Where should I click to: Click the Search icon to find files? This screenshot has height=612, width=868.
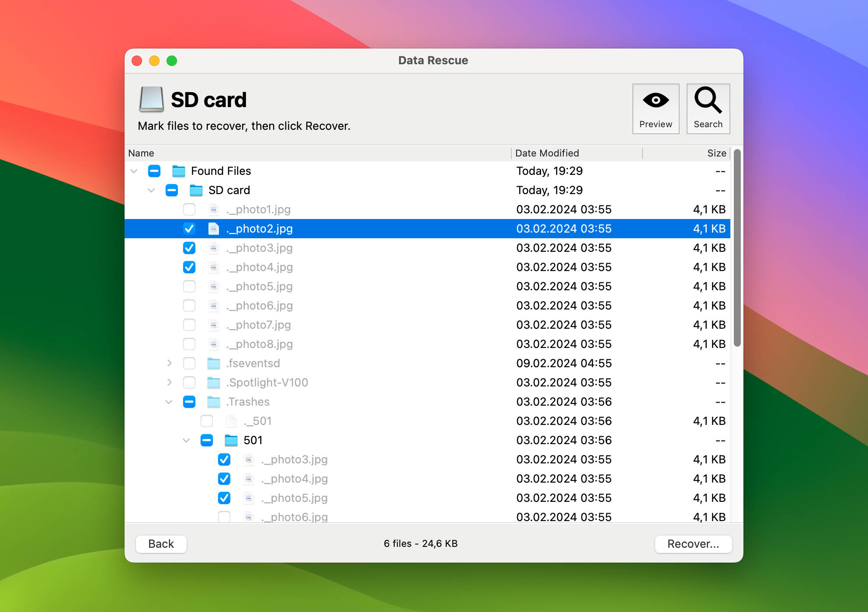pos(708,105)
